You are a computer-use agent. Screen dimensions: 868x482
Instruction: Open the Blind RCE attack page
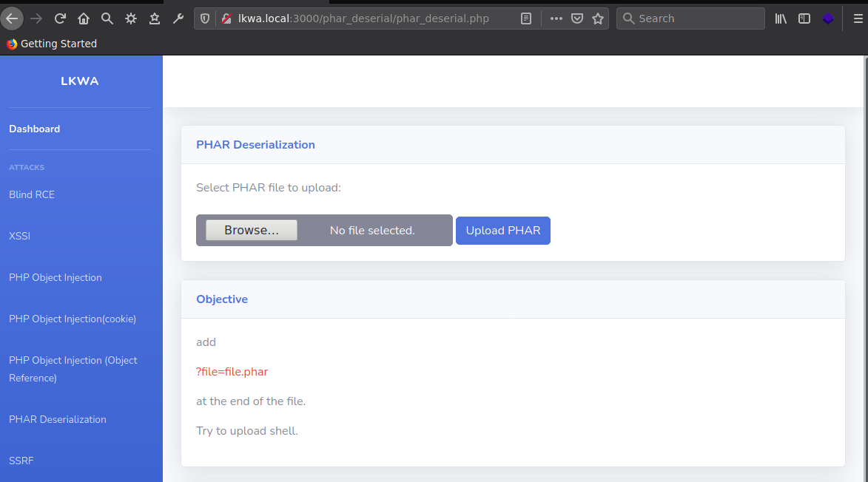31,194
